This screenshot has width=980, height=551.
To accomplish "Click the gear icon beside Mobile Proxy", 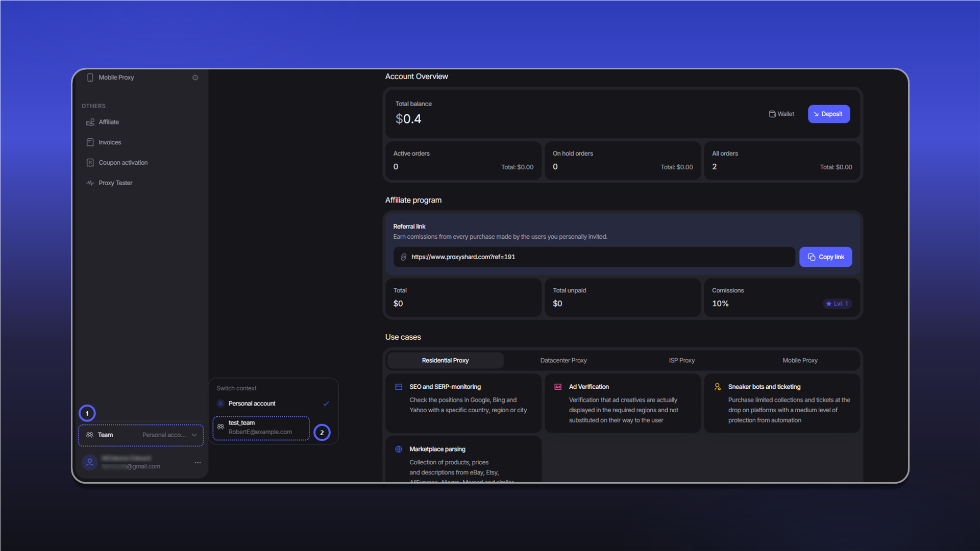I will click(195, 78).
